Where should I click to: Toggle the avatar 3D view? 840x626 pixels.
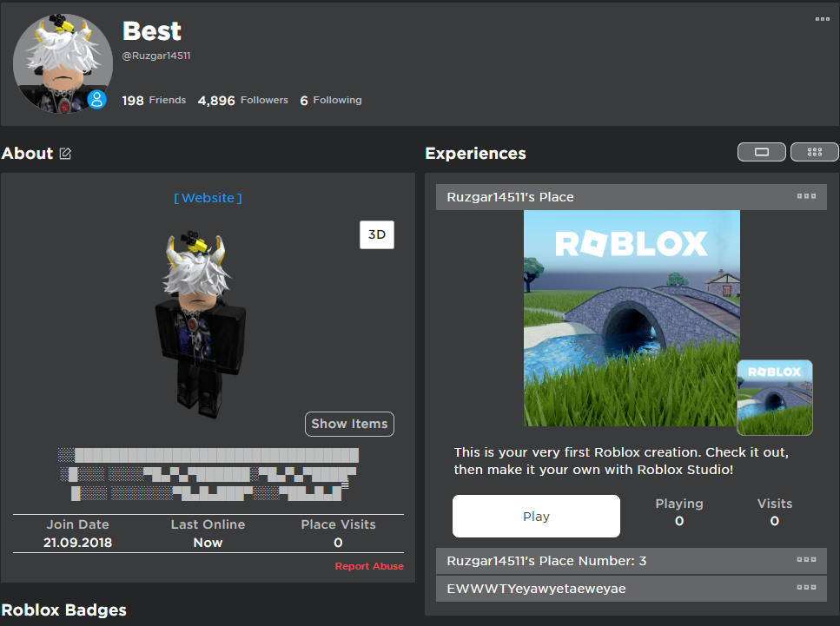click(377, 234)
